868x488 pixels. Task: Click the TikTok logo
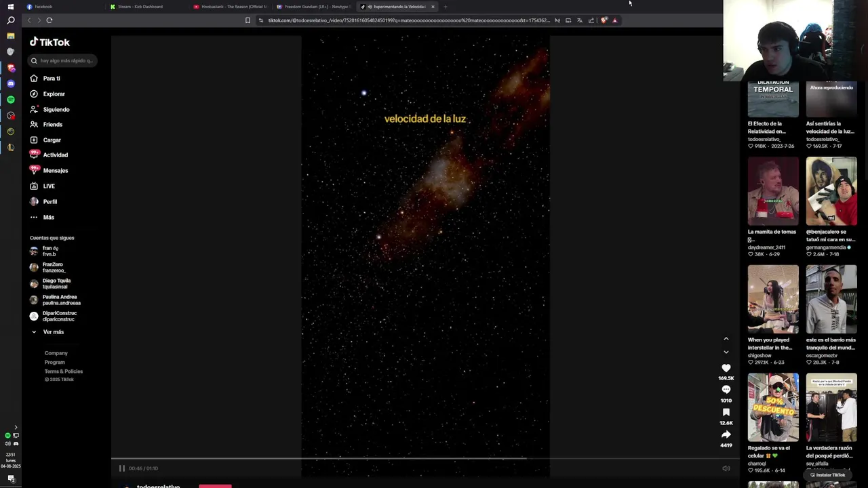point(50,42)
